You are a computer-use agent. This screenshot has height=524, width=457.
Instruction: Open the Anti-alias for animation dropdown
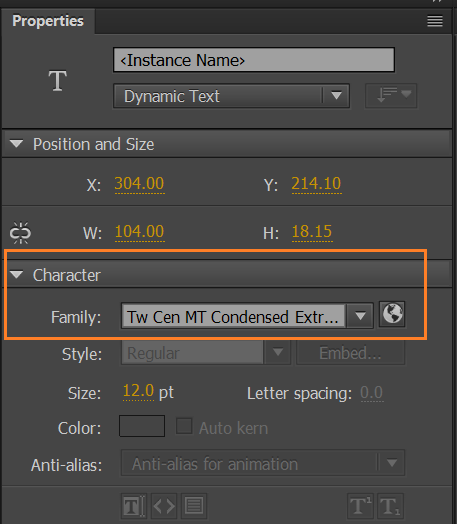click(263, 463)
